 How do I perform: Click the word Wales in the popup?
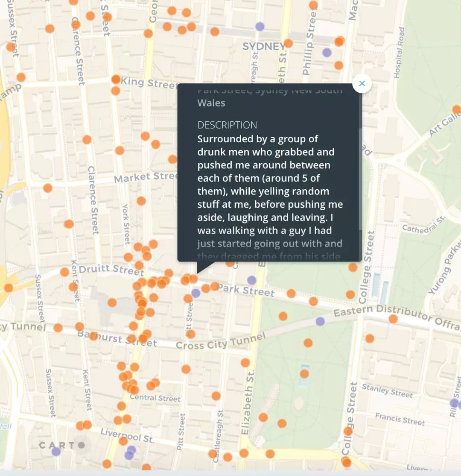pos(211,103)
